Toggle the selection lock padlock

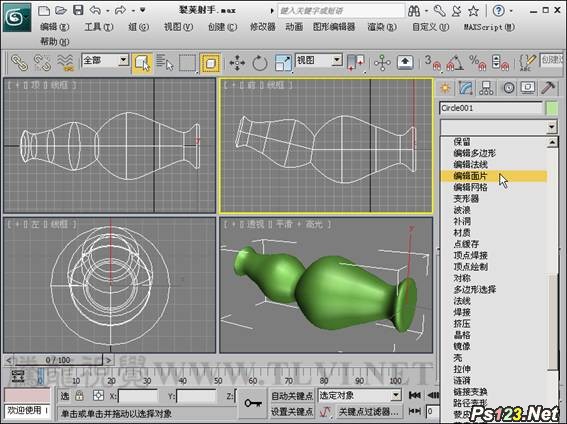[x=79, y=396]
